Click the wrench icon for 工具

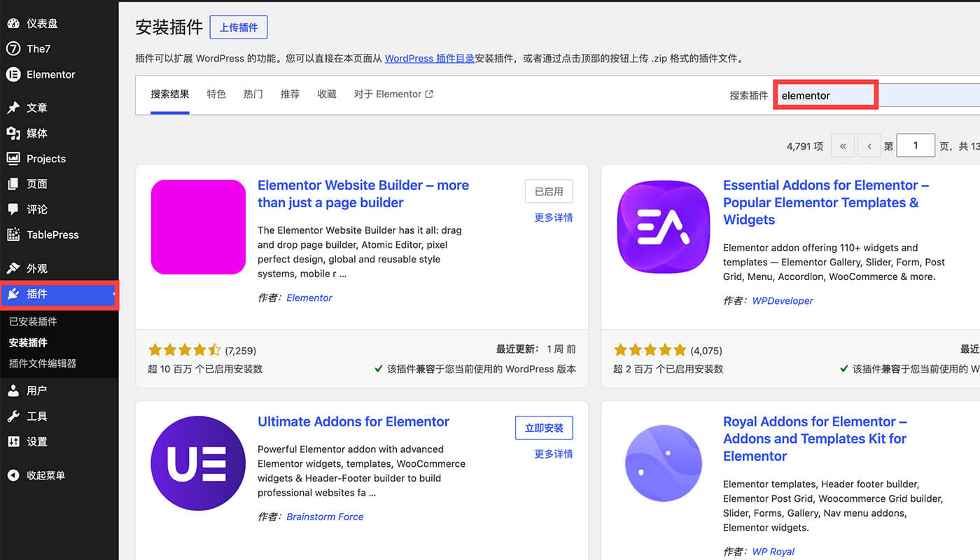13,416
